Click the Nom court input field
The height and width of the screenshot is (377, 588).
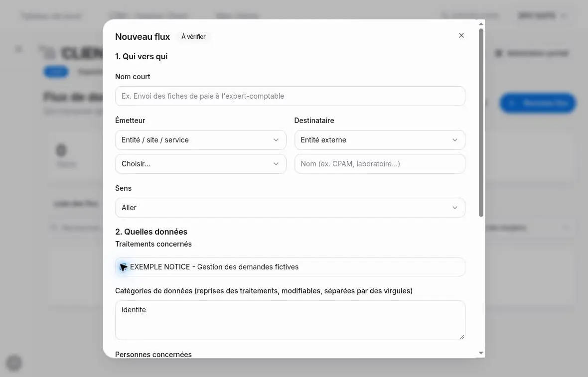[290, 96]
